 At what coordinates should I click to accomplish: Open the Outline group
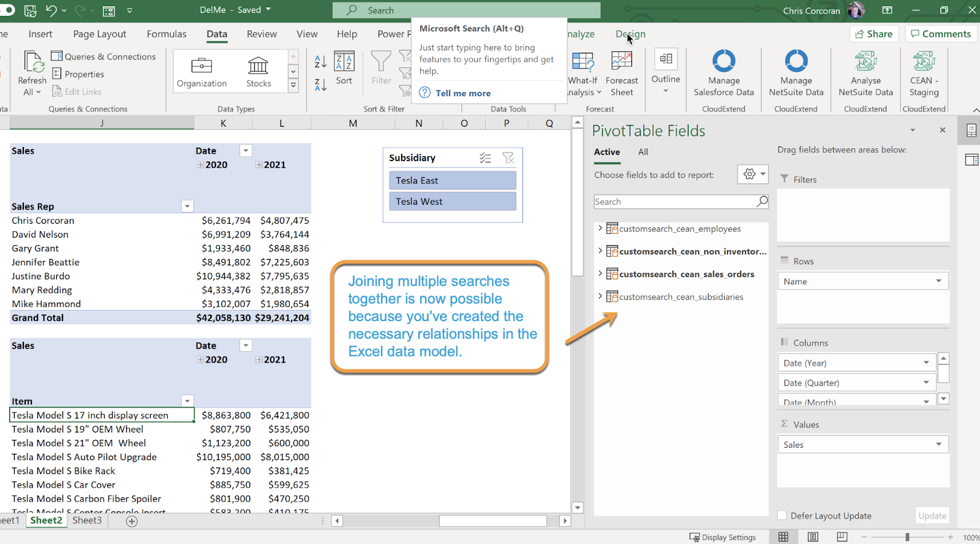coord(666,72)
